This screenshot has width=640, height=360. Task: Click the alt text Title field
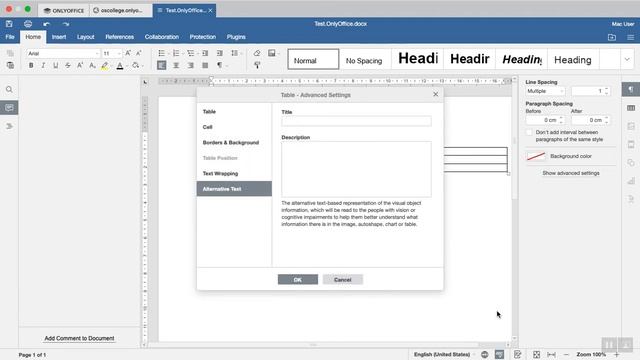(356, 121)
